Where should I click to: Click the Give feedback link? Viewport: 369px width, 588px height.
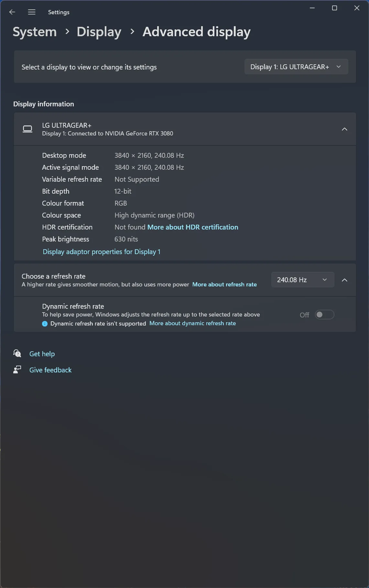[x=50, y=370]
